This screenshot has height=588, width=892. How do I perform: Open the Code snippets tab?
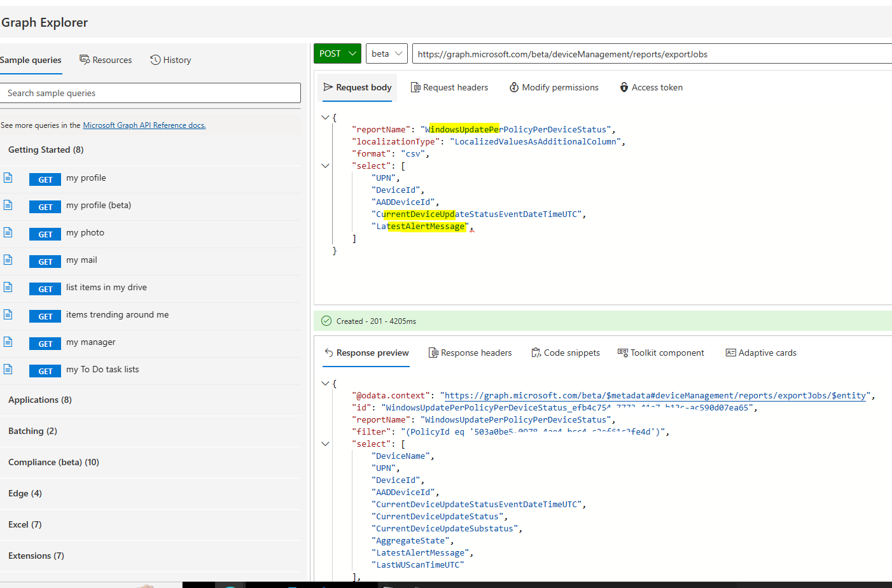[566, 353]
